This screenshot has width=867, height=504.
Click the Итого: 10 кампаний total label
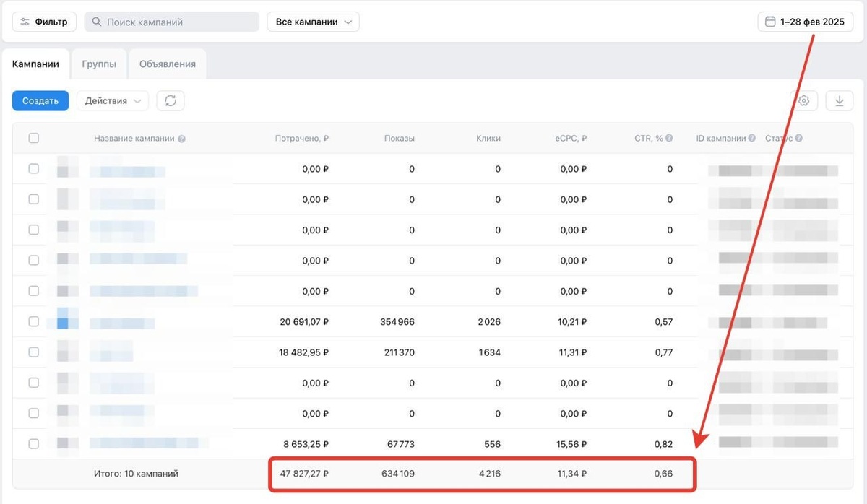pyautogui.click(x=136, y=474)
